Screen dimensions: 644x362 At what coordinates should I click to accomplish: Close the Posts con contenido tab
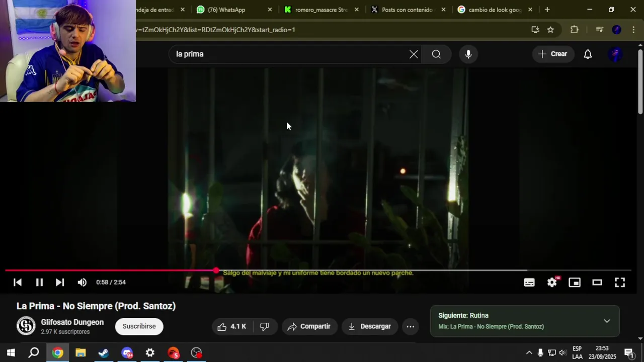(x=443, y=10)
